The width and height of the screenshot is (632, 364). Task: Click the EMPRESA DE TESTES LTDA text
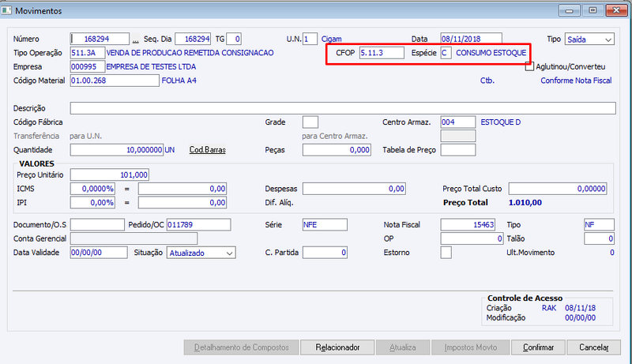tap(151, 67)
